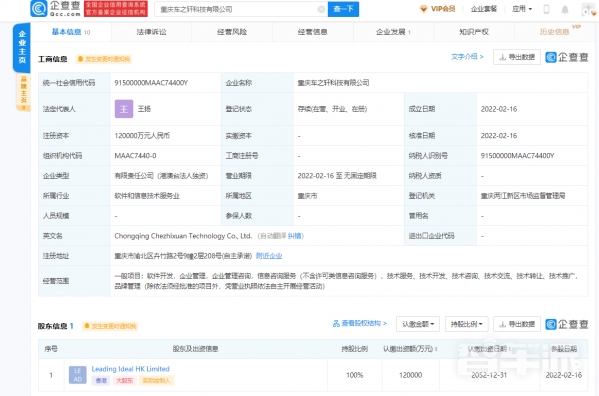Select the shareholder's 100% holding ratio

(355, 375)
